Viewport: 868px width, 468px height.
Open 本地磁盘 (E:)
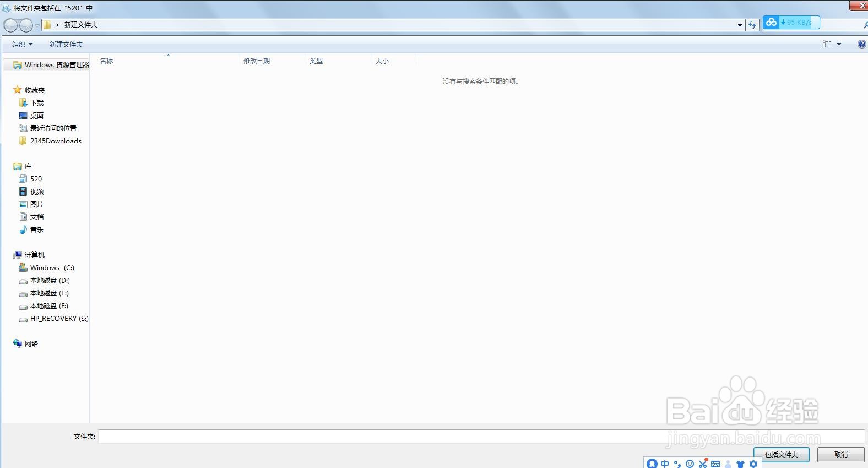pos(50,293)
